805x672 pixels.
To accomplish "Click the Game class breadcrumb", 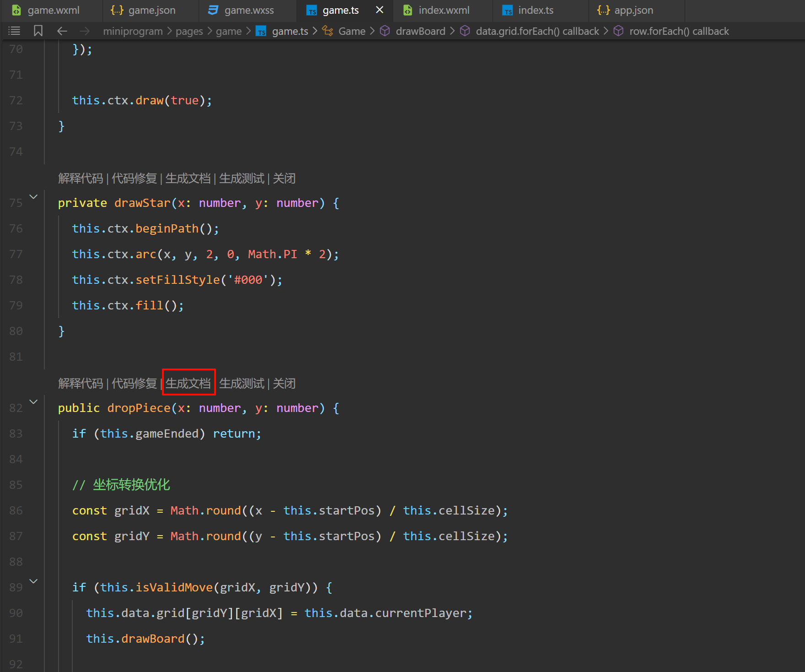I will [352, 31].
